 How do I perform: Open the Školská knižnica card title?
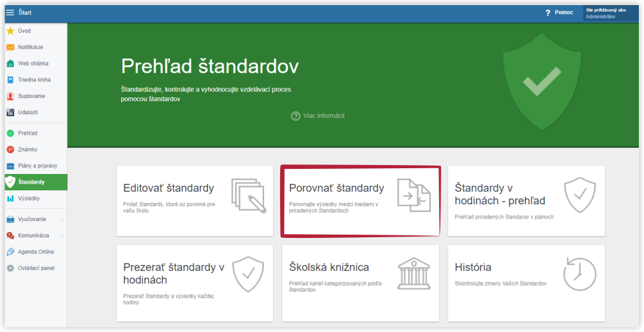click(x=329, y=267)
